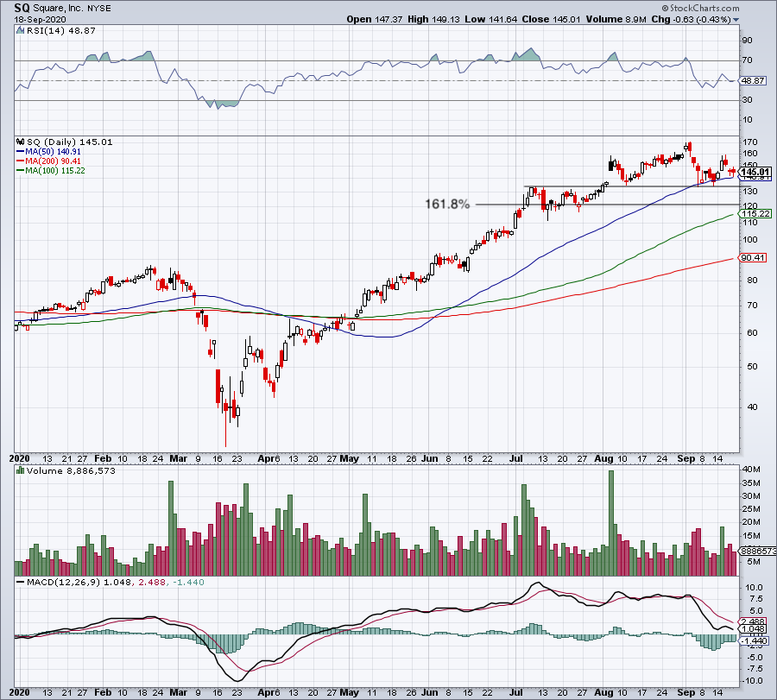The height and width of the screenshot is (700, 777).
Task: Click Aug on the MACD panel date axis
Action: click(x=603, y=692)
